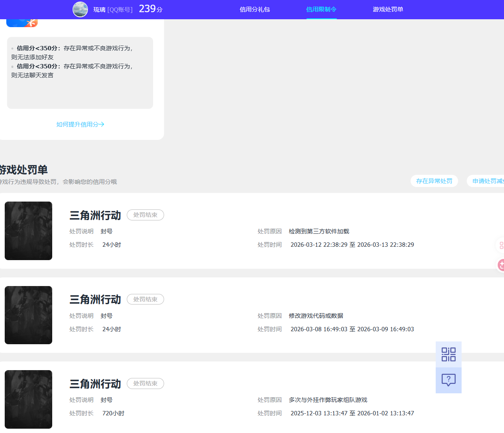Viewport: 504px width, 433px height.
Task: Click 处罚结束 badge on second punishment record
Action: 145,299
